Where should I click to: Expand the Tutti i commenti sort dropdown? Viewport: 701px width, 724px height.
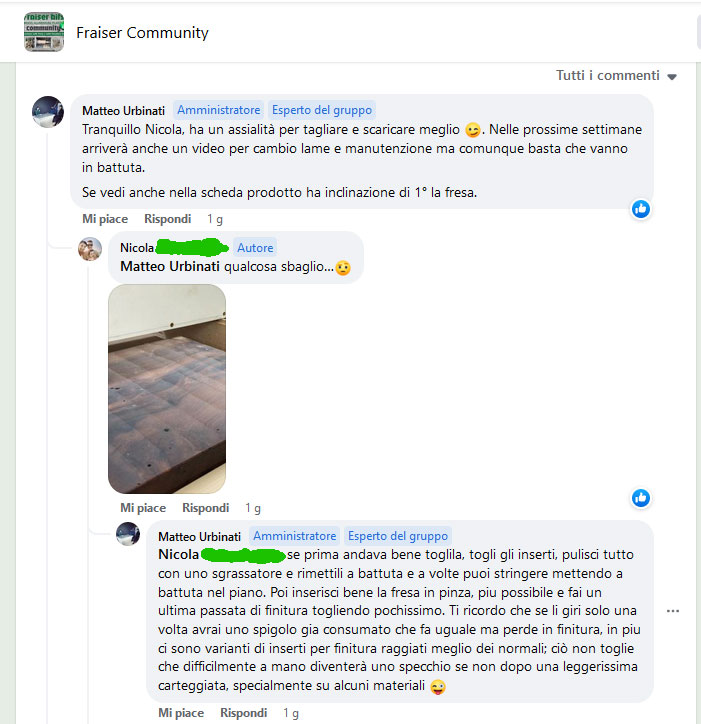(616, 75)
